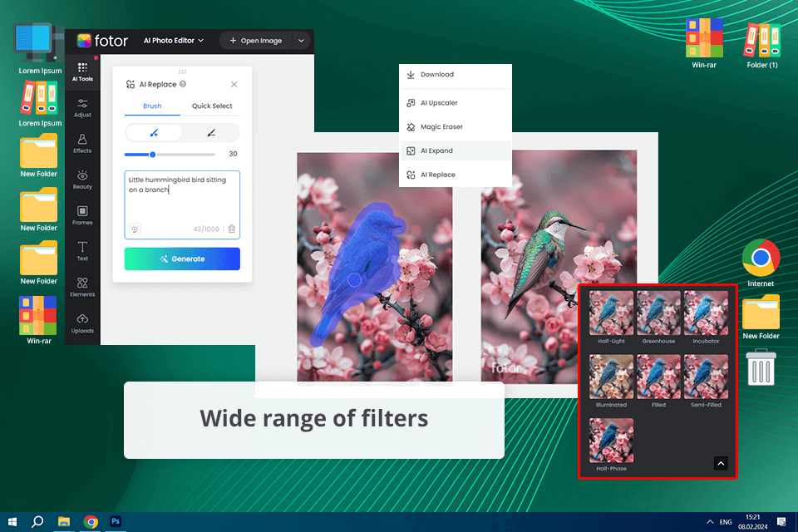Open the Effects sidebar section

point(82,144)
